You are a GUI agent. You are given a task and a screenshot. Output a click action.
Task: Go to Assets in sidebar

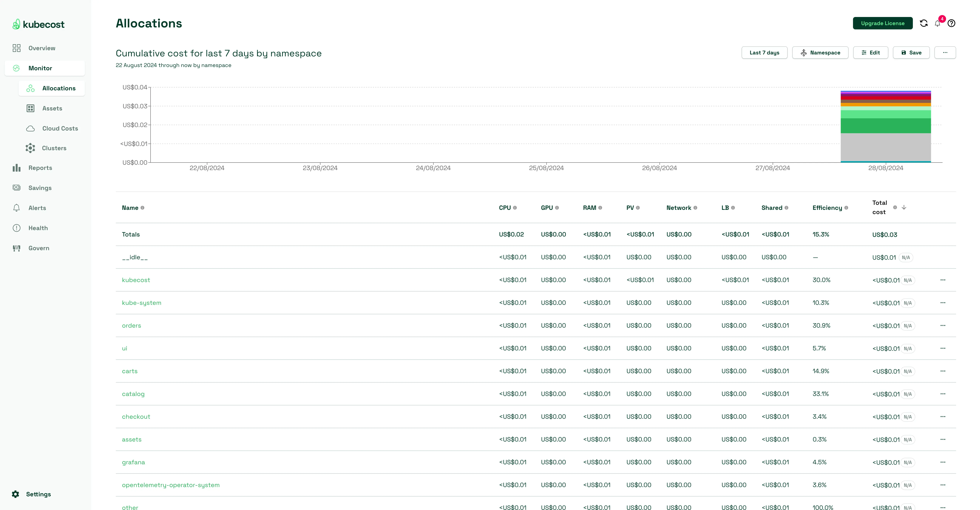click(x=52, y=108)
